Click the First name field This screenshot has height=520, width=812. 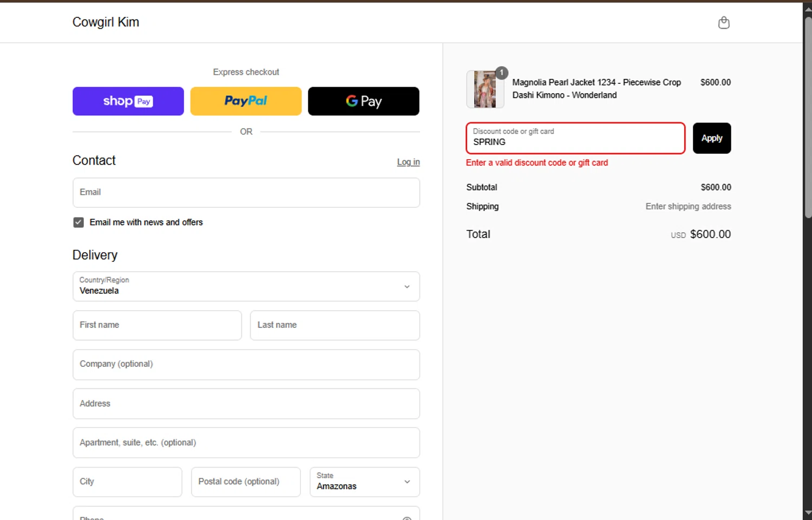point(157,325)
